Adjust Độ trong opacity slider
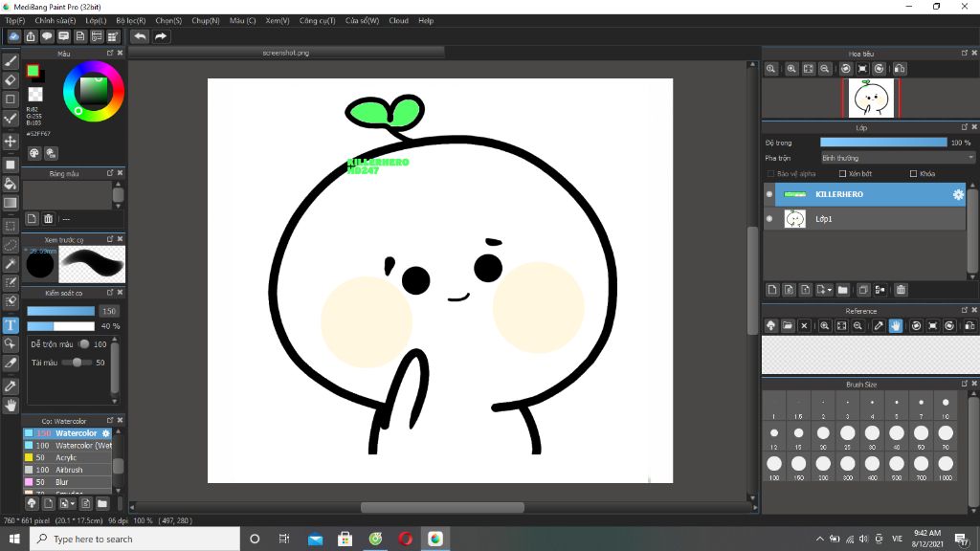The height and width of the screenshot is (551, 980). tap(883, 143)
